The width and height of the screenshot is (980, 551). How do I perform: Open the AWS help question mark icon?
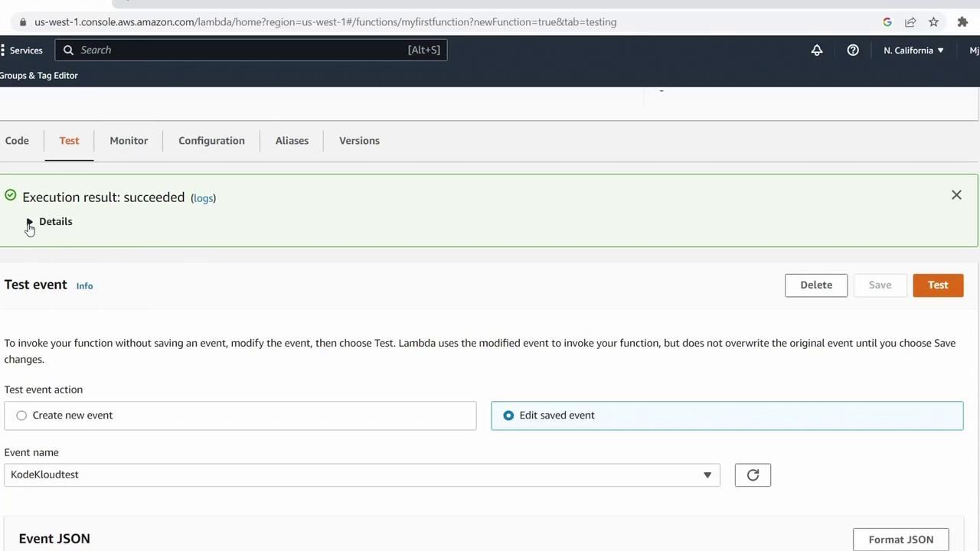[853, 50]
